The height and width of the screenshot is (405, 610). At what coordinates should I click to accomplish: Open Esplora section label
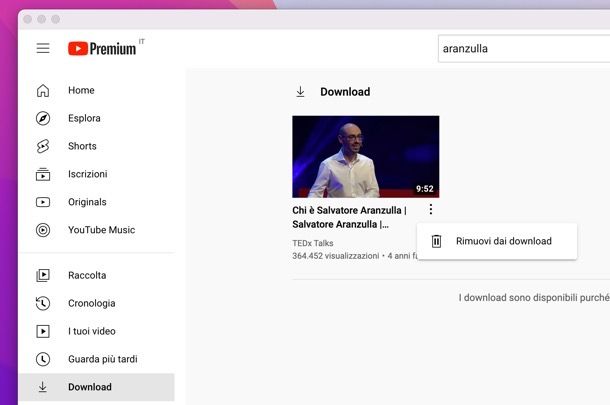[x=84, y=118]
